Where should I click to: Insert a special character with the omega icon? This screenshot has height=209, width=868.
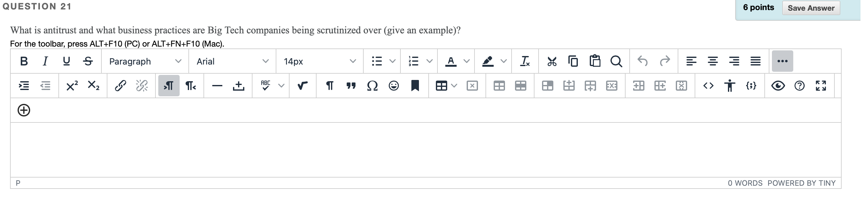coord(372,86)
